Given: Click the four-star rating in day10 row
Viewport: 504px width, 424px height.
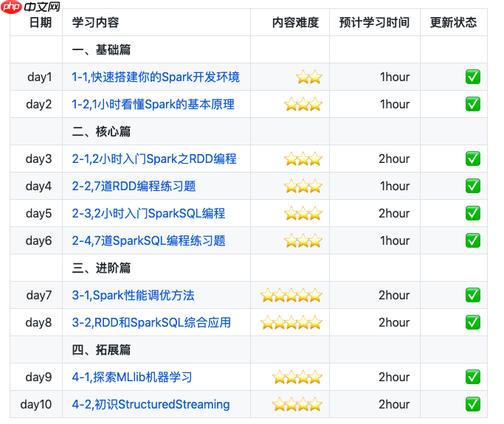Looking at the screenshot, I should pyautogui.click(x=297, y=405).
